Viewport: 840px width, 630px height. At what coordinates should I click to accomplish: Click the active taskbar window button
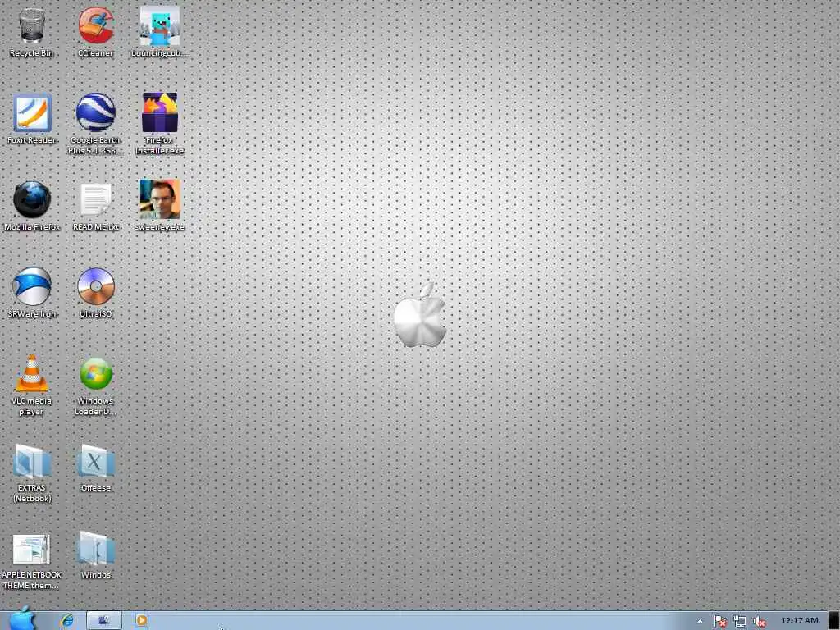[x=104, y=620]
